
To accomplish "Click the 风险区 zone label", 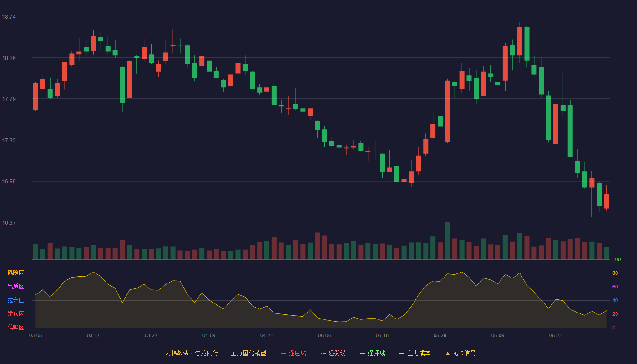I will pos(15,273).
